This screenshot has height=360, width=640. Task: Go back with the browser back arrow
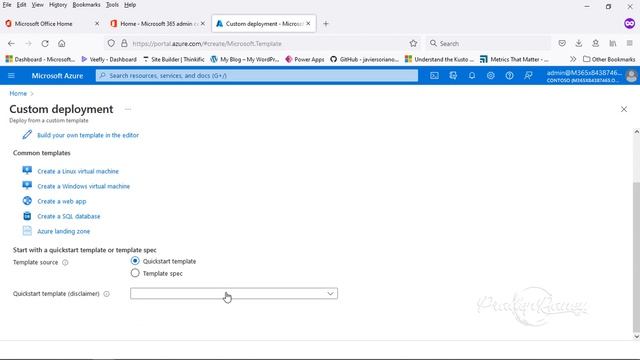11,43
